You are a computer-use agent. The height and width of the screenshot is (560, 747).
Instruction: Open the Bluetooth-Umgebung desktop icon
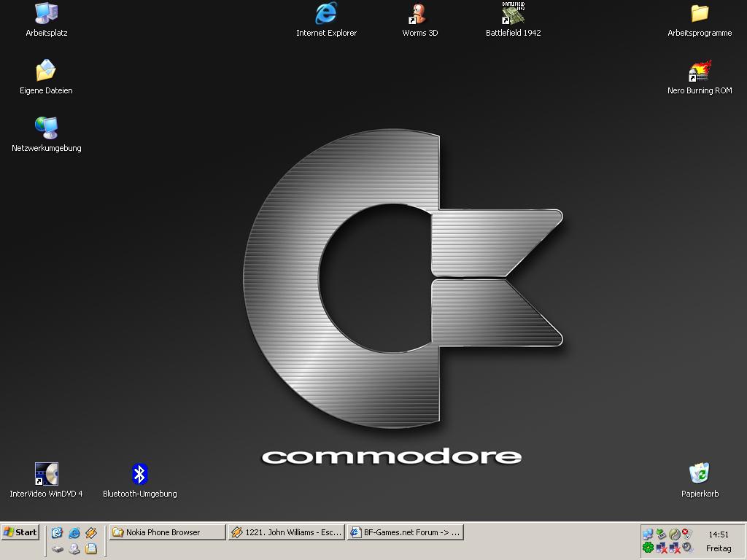[139, 481]
